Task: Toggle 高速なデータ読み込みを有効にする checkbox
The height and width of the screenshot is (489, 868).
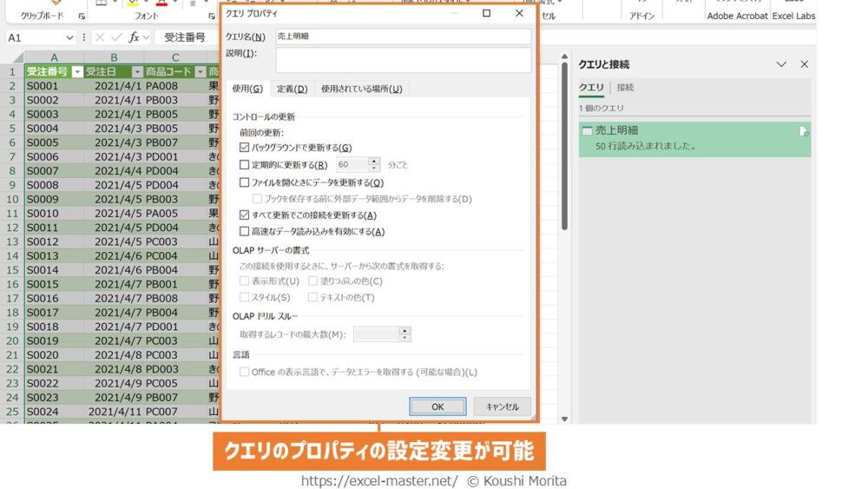Action: pyautogui.click(x=244, y=231)
